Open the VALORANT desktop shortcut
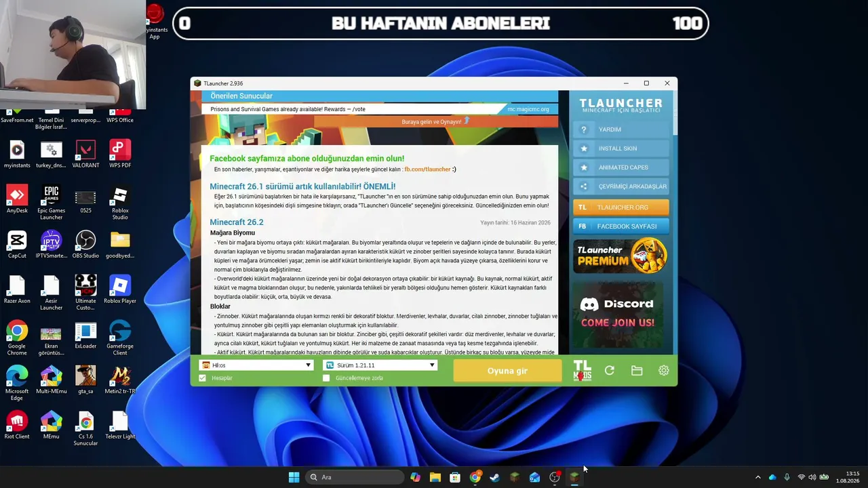This screenshot has height=488, width=868. 85,154
